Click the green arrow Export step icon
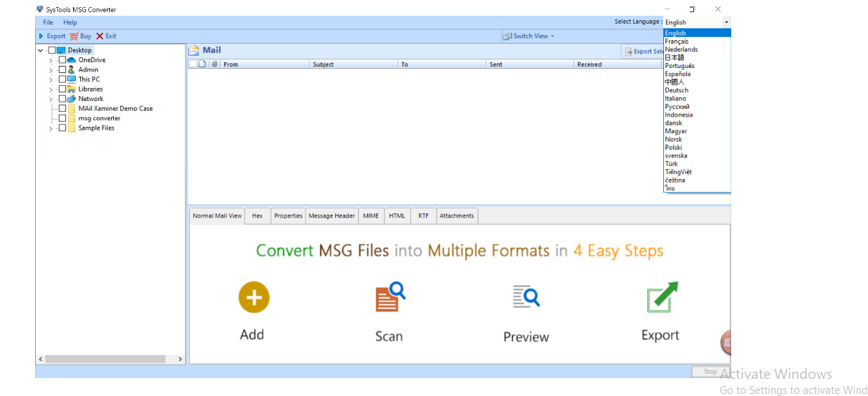This screenshot has height=396, width=868. tap(662, 296)
